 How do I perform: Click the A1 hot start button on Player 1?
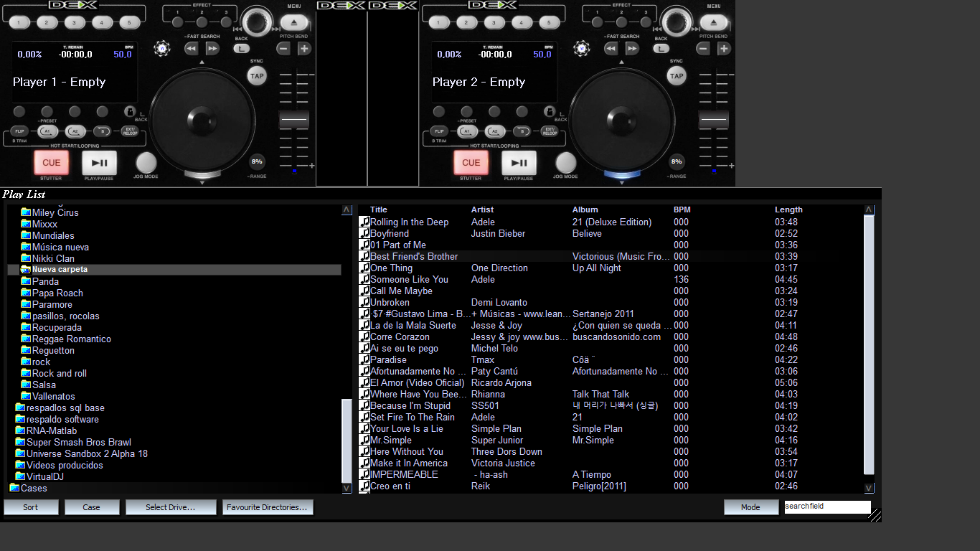47,131
